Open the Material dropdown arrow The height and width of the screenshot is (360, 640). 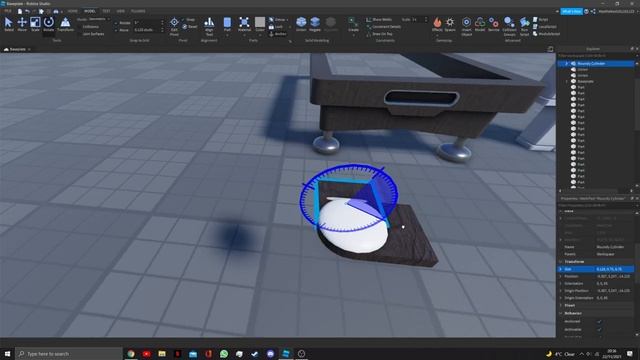coord(244,35)
